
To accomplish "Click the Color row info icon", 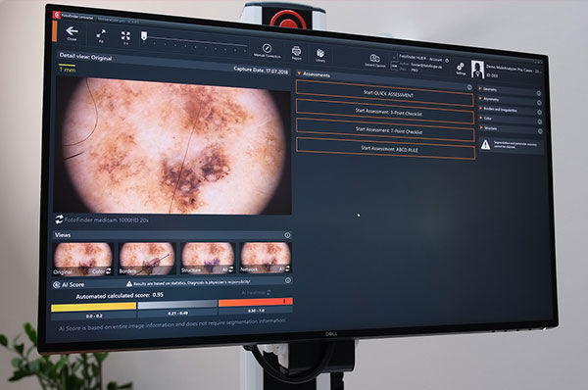I will tap(540, 122).
